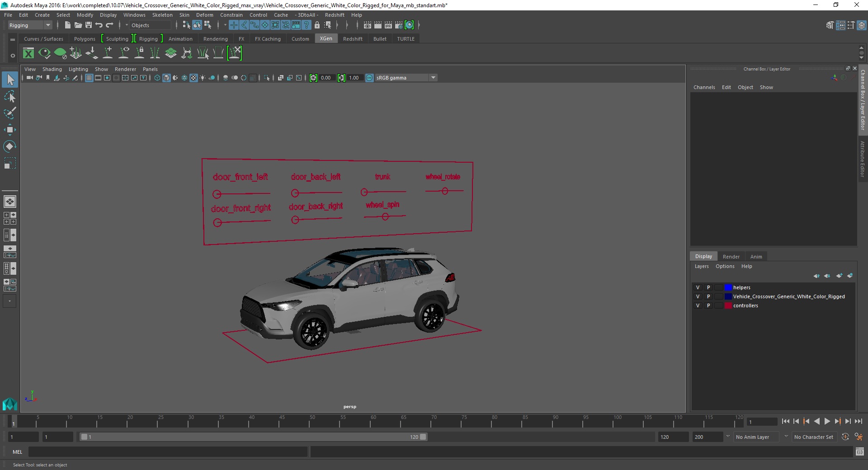Click the IPR render icon
Screen dimensions: 868x470
(388, 25)
